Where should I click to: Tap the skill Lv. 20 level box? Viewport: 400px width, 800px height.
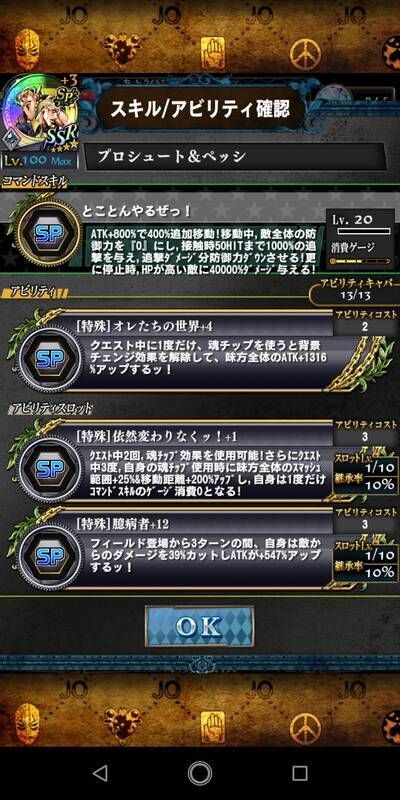pyautogui.click(x=361, y=222)
